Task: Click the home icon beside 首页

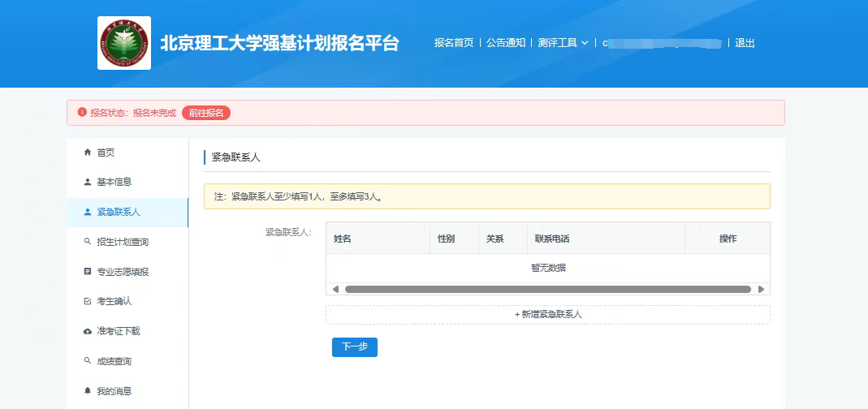Action: coord(88,153)
